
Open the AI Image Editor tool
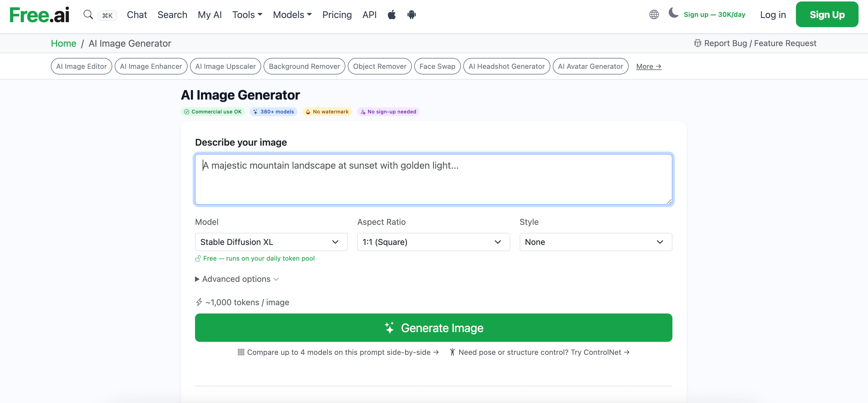point(81,66)
